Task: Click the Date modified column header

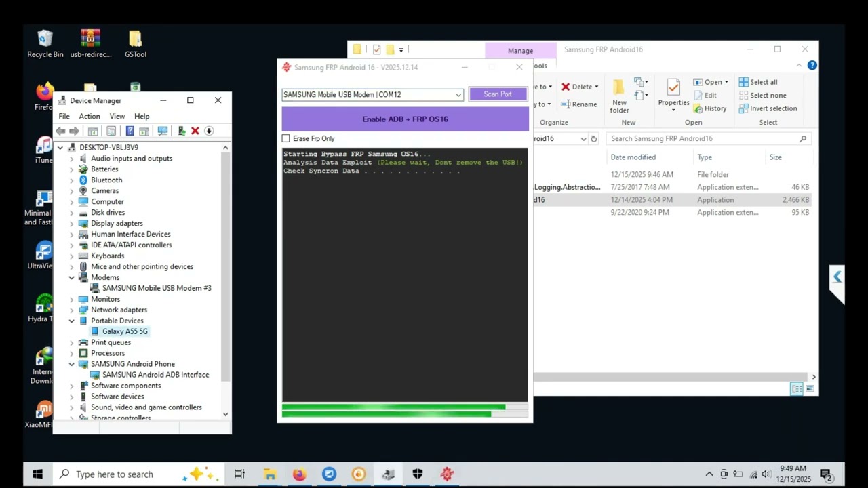Action: tap(633, 157)
